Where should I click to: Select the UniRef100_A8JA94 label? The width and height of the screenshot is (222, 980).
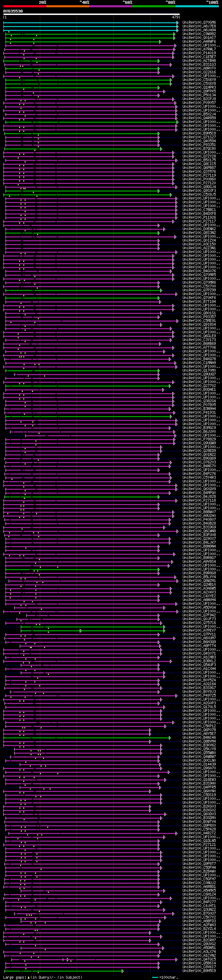[199, 30]
